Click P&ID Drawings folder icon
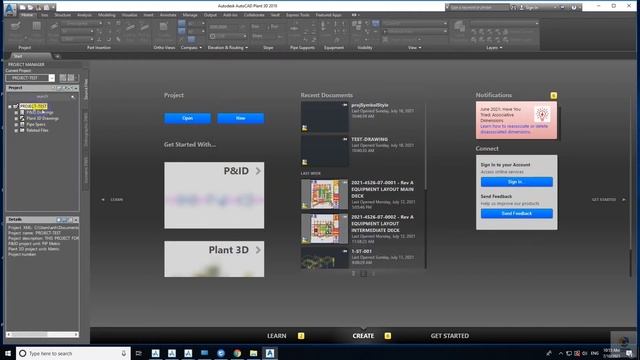The image size is (640, 360). point(22,112)
